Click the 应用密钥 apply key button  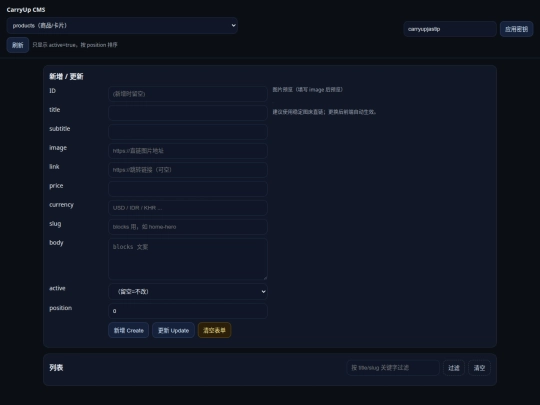[516, 29]
